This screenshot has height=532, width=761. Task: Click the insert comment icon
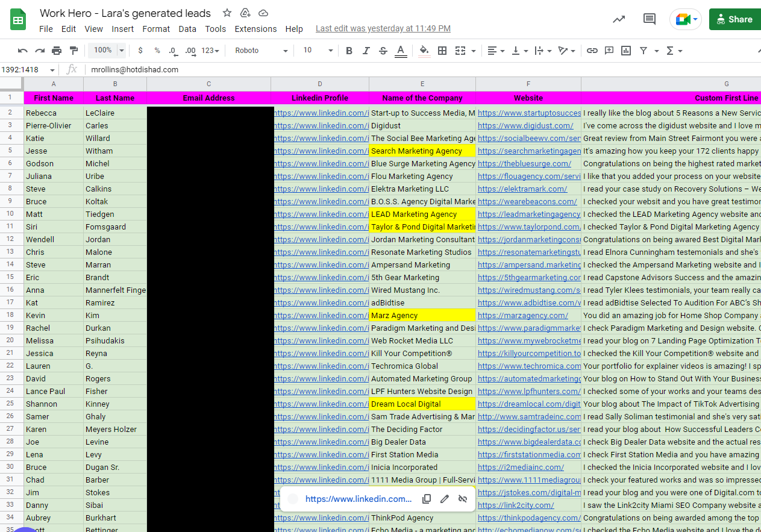coord(609,51)
